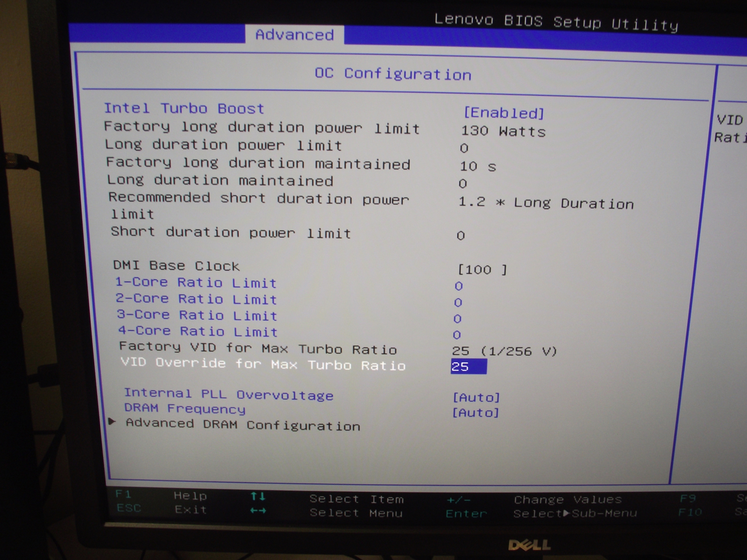This screenshot has height=560, width=747.
Task: Click the left-right arrows Select Menu icon
Action: pyautogui.click(x=258, y=510)
